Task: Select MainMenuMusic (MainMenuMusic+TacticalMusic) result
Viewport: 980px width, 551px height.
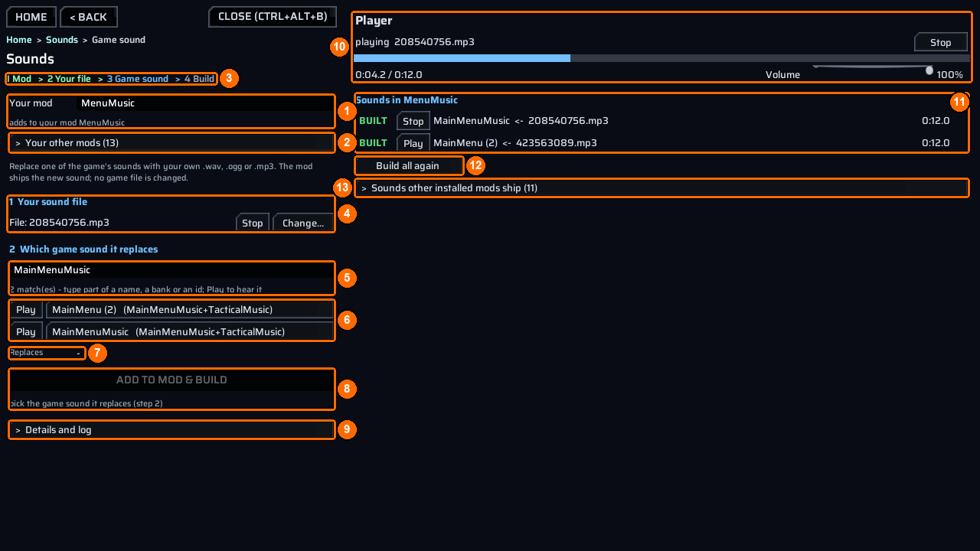Action: (x=190, y=331)
